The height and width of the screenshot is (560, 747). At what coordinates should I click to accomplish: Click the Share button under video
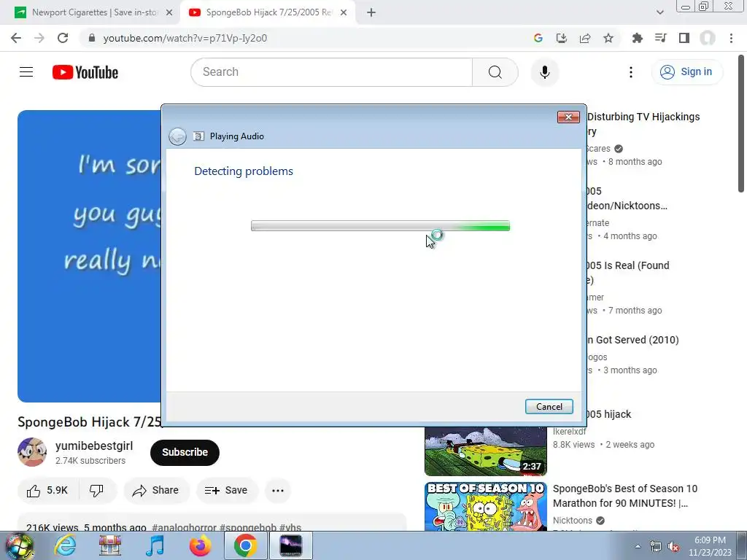(x=156, y=491)
